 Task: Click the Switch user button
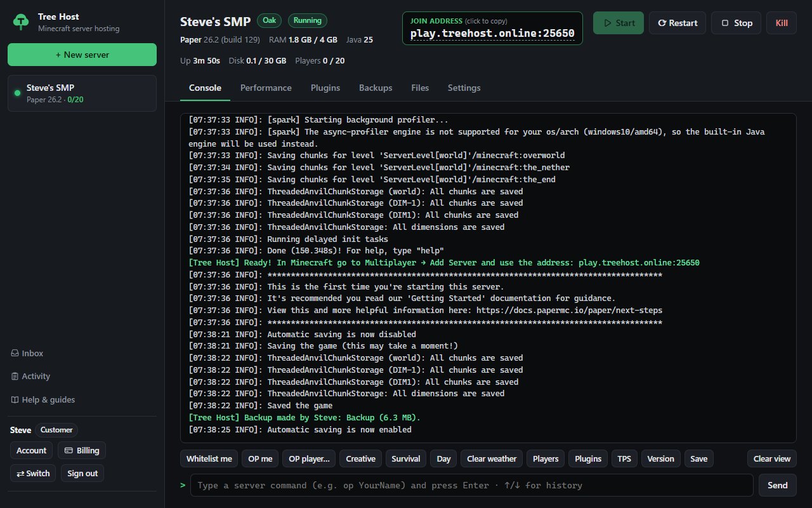coord(33,473)
